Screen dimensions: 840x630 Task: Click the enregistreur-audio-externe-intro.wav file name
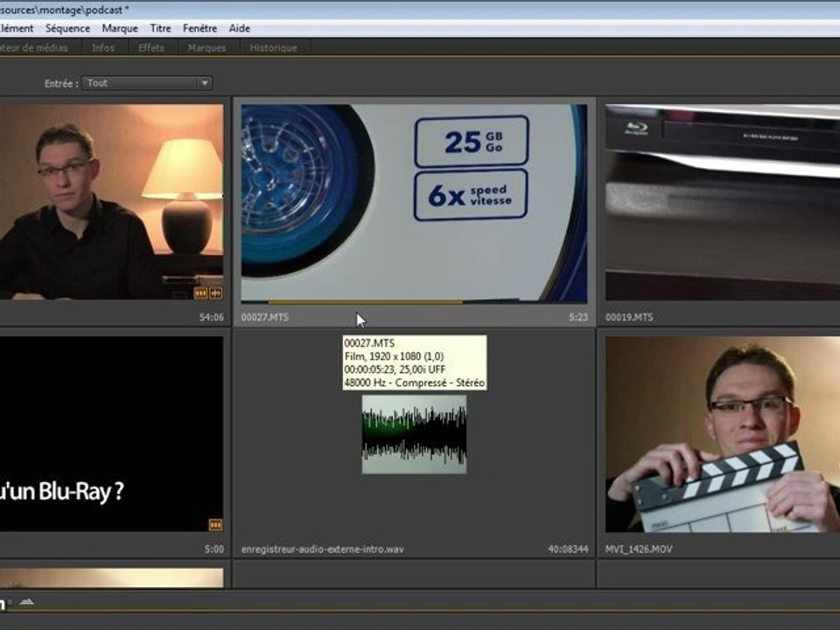click(323, 549)
